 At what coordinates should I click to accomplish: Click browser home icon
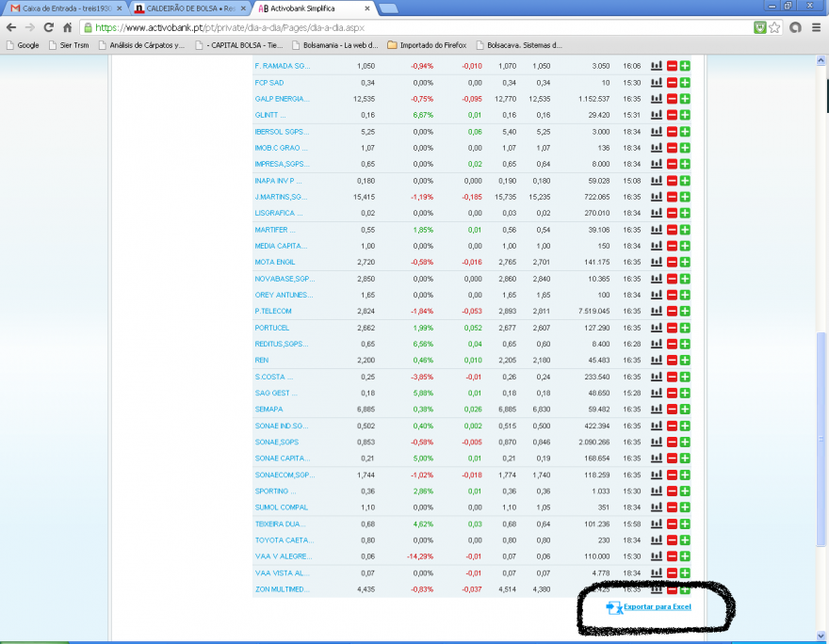click(x=67, y=27)
